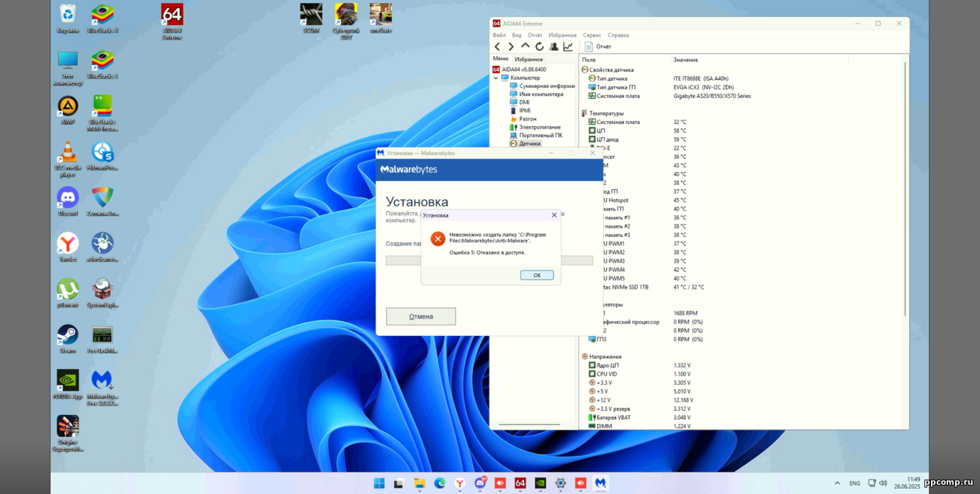
Task: Open Корзина desktop icon
Action: point(68,19)
